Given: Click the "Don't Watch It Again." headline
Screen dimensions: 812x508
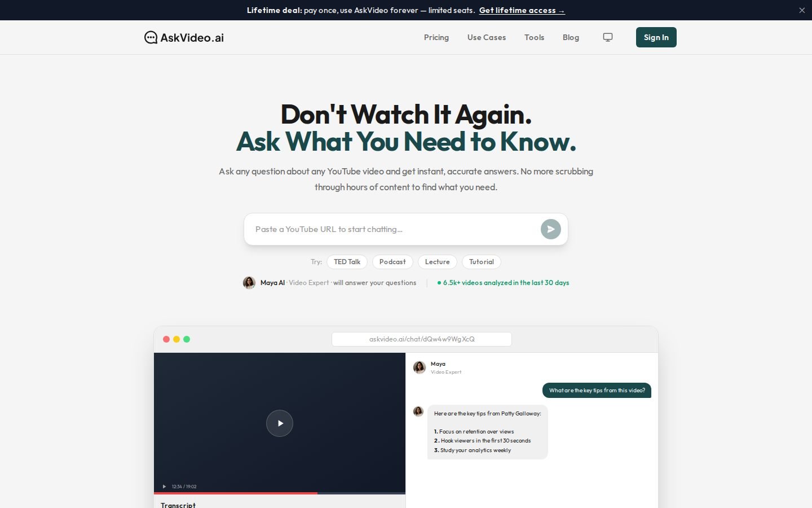Looking at the screenshot, I should (x=406, y=115).
